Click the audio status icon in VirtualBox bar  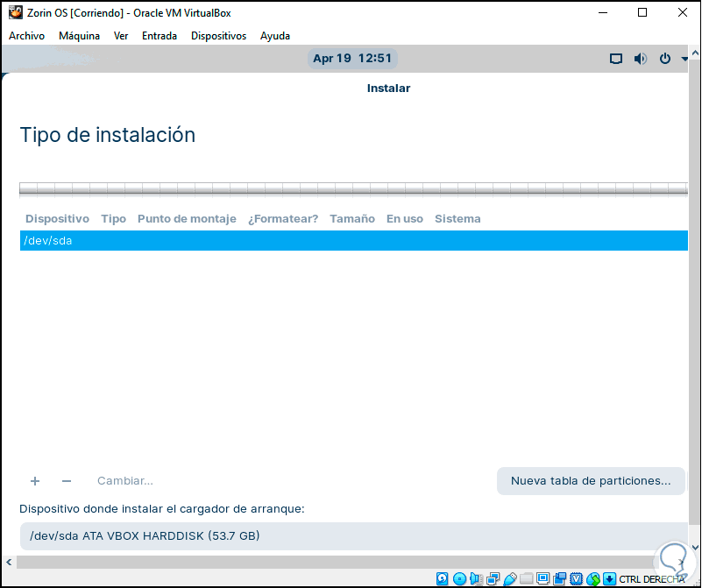(x=476, y=579)
